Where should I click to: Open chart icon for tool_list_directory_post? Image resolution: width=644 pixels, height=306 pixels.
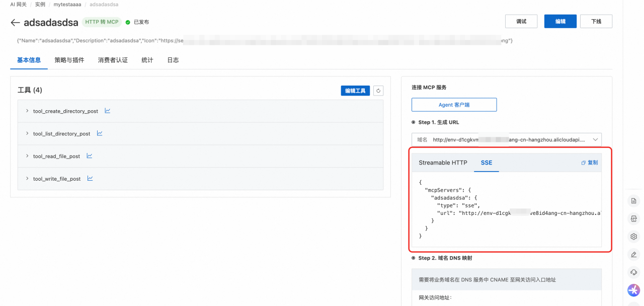100,133
